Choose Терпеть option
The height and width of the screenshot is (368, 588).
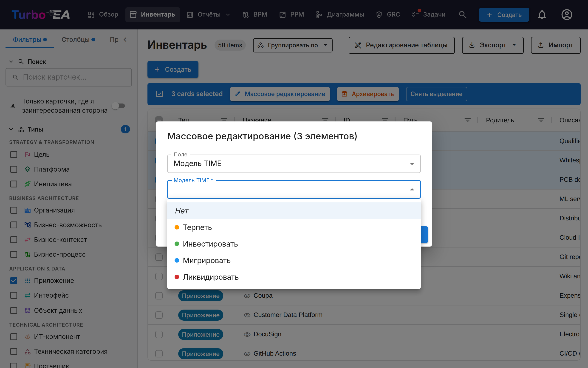[x=294, y=227]
